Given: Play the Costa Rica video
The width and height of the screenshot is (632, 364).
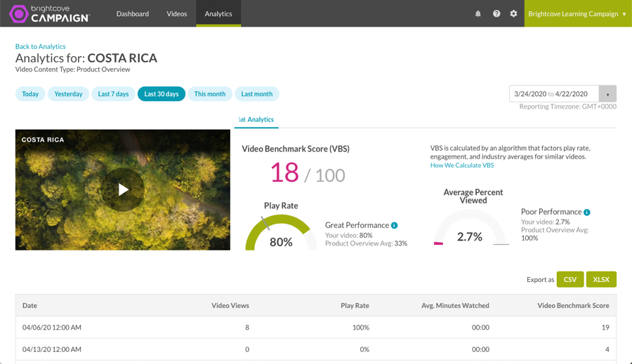Looking at the screenshot, I should coord(122,189).
